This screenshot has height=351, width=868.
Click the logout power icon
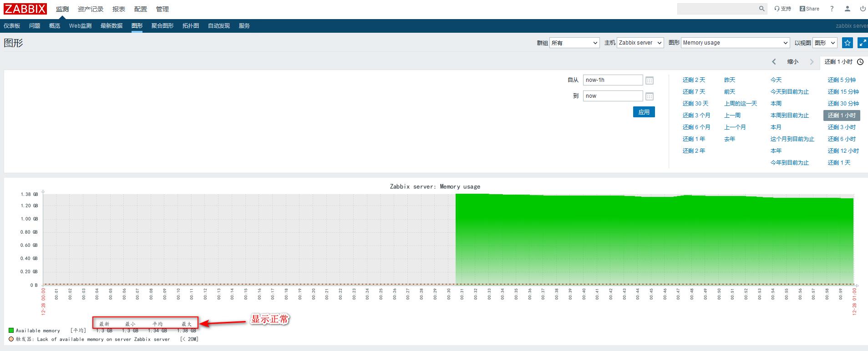[863, 9]
